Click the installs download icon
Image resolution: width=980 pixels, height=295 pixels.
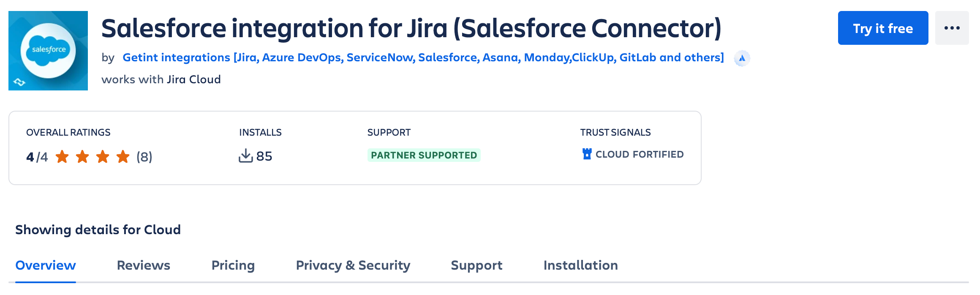tap(245, 156)
